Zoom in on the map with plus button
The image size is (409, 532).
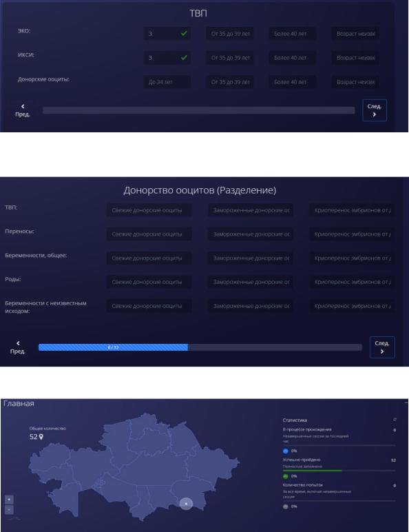9,500
